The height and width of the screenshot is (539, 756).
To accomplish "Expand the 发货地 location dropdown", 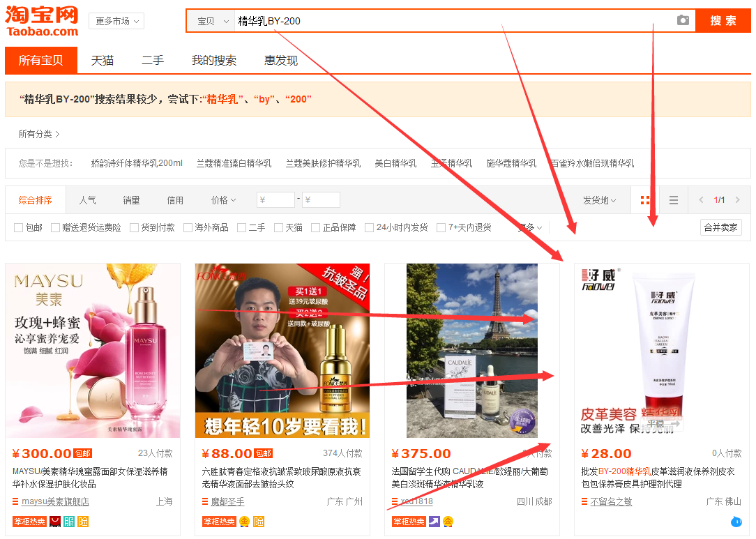I will [599, 200].
